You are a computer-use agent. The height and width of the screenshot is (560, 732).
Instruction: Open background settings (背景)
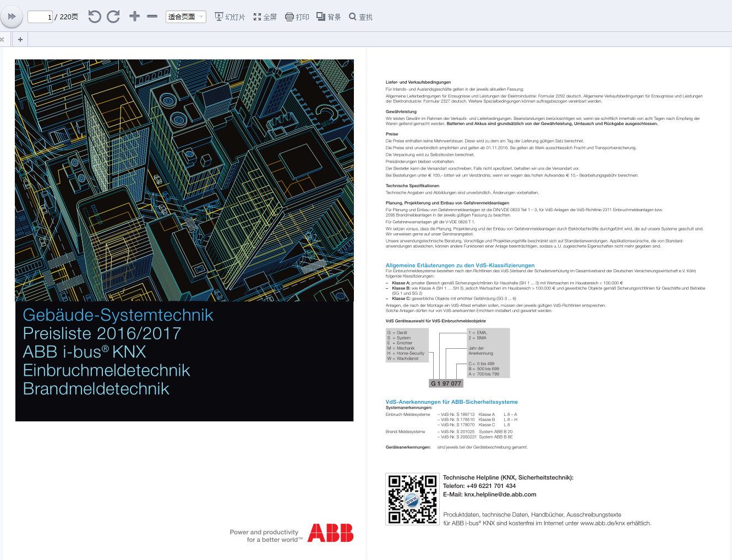point(329,17)
